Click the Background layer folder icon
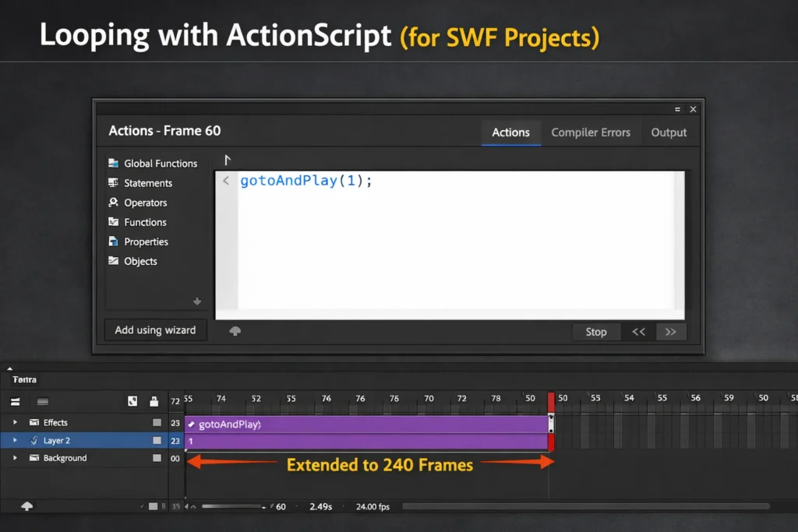This screenshot has height=532, width=798. [x=34, y=458]
